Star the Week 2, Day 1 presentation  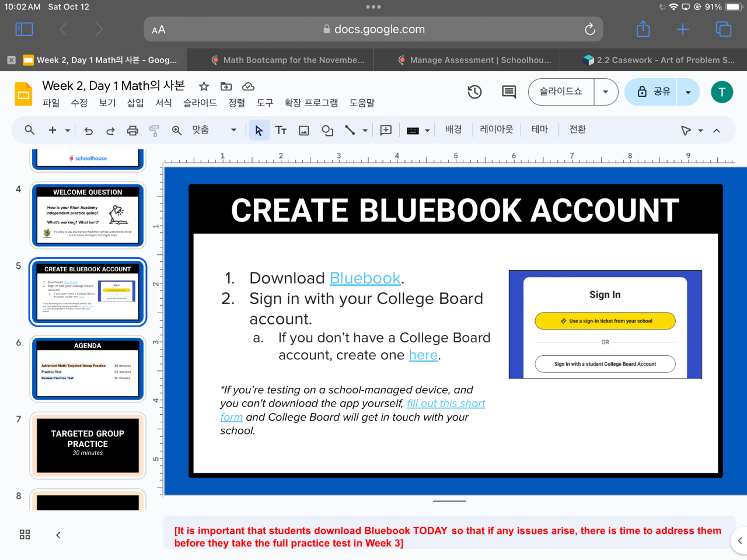[204, 86]
